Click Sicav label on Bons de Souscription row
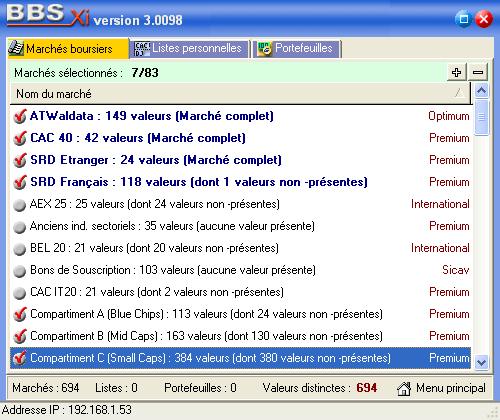Viewport: 500px width, 420px height. click(x=456, y=270)
